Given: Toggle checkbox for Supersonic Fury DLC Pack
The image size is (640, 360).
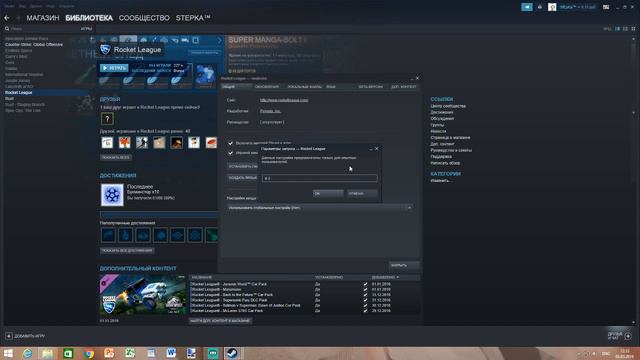Looking at the screenshot, I should [x=365, y=300].
